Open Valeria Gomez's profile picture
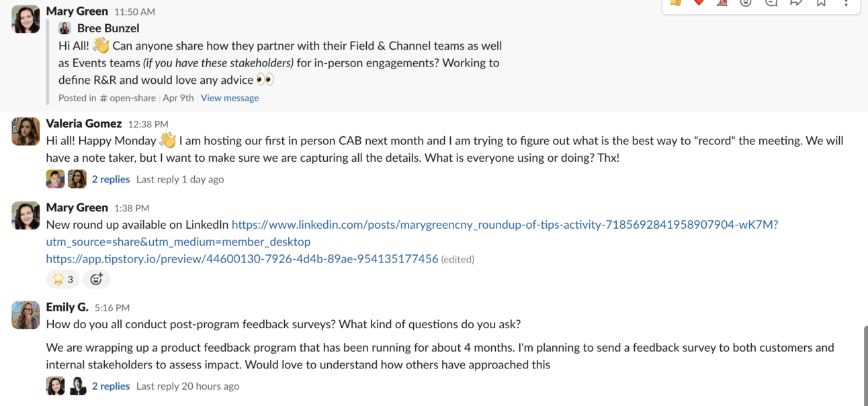The width and height of the screenshot is (868, 406). coord(26,132)
